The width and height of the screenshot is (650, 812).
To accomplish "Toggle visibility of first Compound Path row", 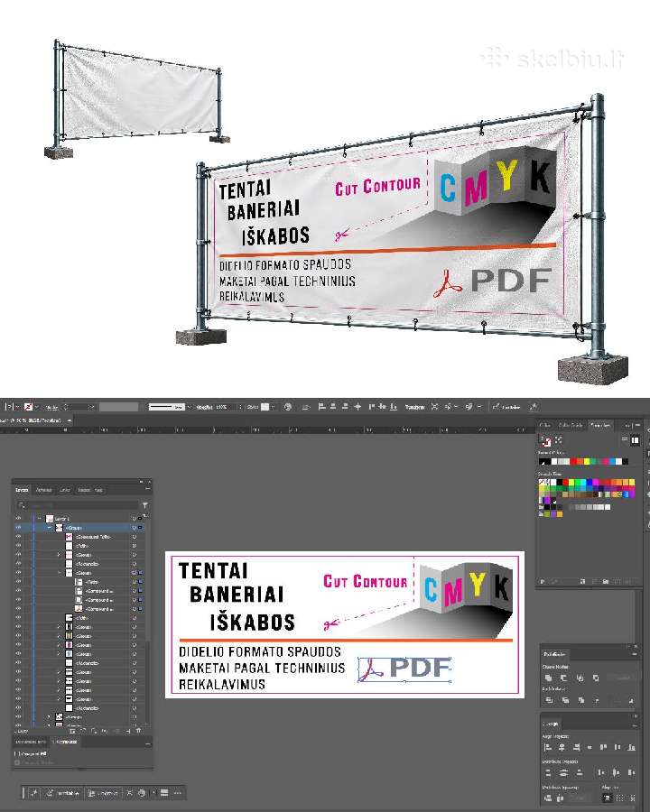I will tap(19, 537).
